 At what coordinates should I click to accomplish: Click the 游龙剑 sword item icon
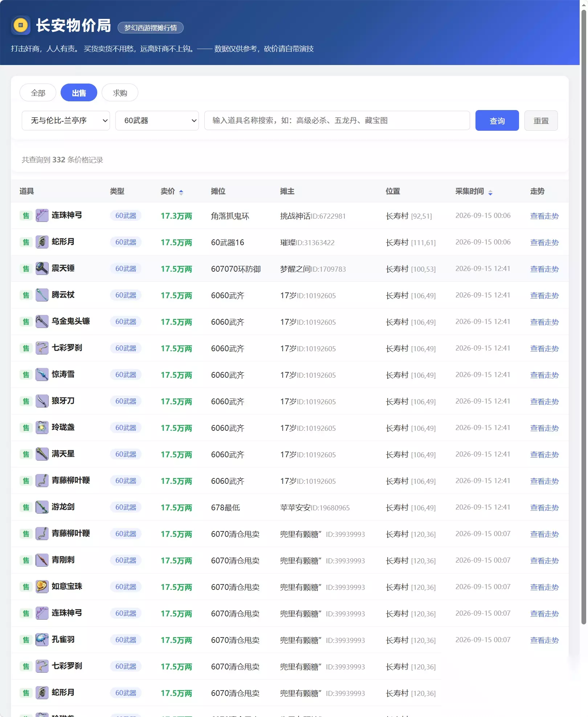(42, 507)
